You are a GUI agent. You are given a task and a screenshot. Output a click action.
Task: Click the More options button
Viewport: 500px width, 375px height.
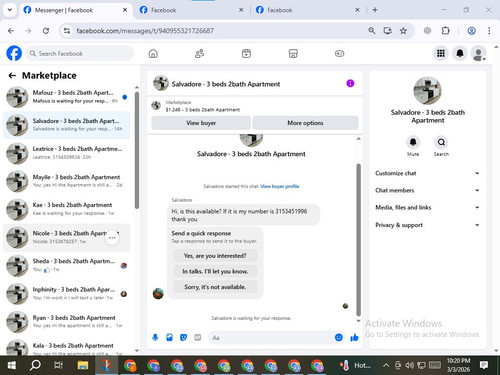[x=305, y=123]
